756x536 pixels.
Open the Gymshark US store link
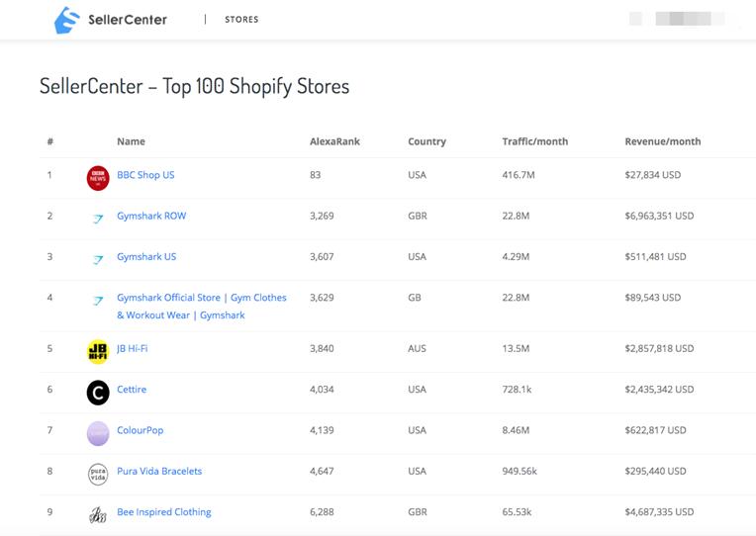click(x=146, y=257)
